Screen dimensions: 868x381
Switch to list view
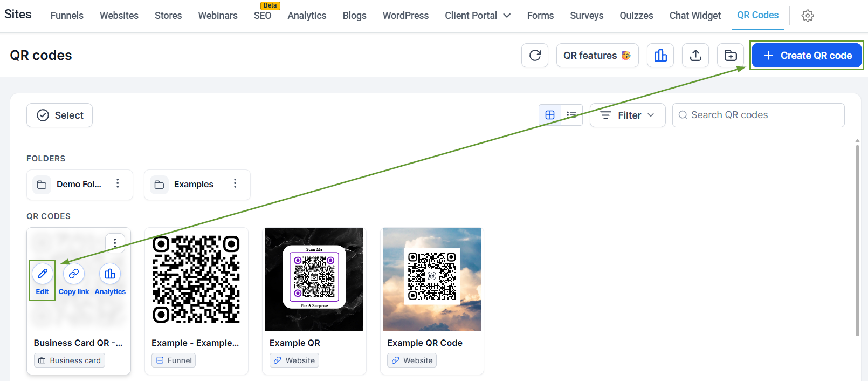tap(571, 115)
